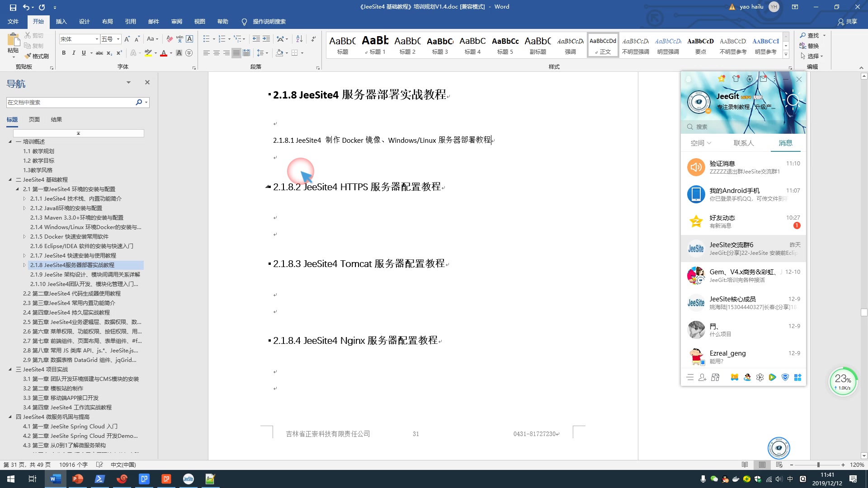Expand the JeeSite4 项目实战 tree section
Viewport: 868px width, 488px height.
click(x=10, y=369)
